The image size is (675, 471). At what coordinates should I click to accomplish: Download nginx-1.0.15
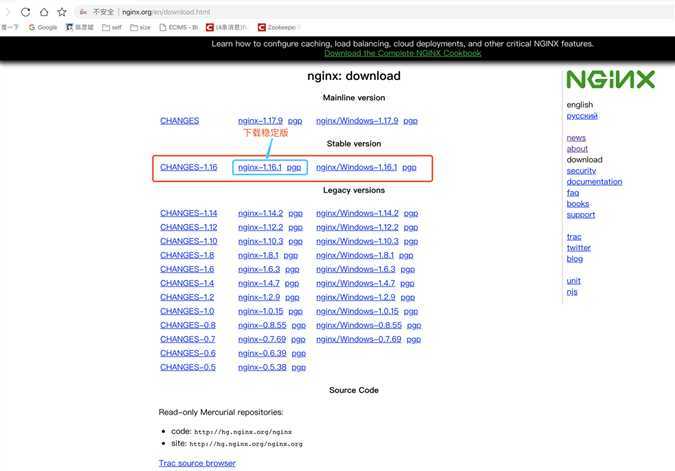click(260, 311)
